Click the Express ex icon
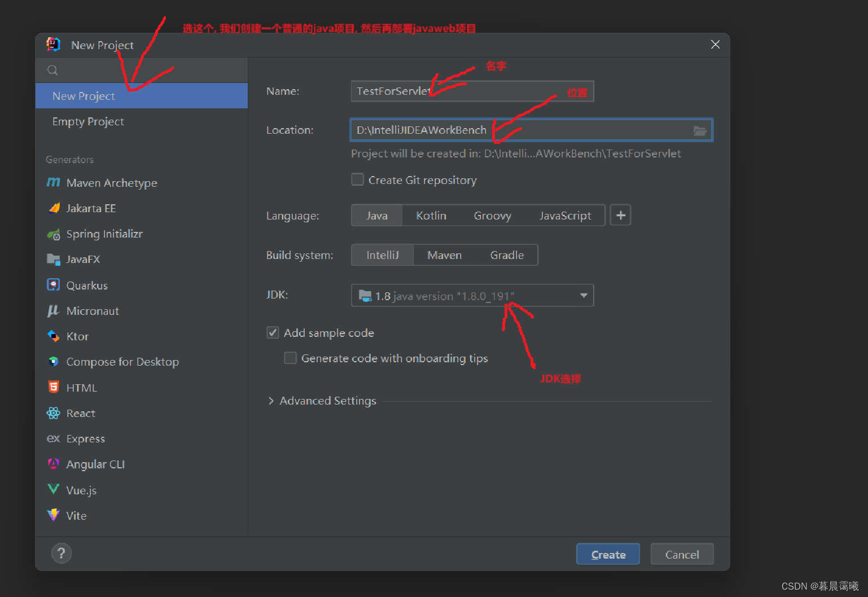This screenshot has width=868, height=597. coord(54,438)
